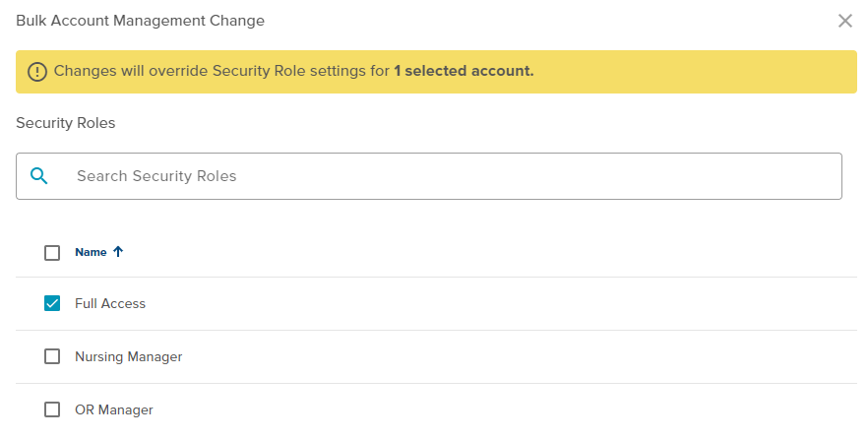The image size is (868, 439).
Task: Enable the Nursing Manager checkbox
Action: (x=52, y=356)
